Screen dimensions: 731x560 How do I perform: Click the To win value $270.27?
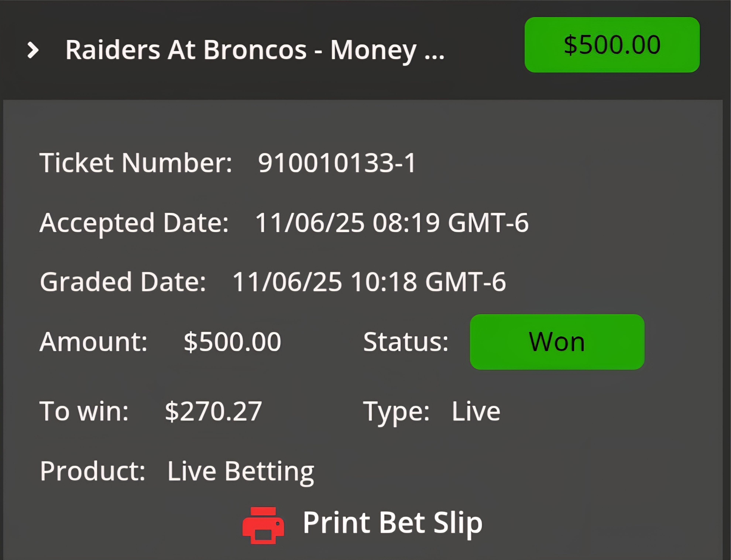tap(213, 411)
